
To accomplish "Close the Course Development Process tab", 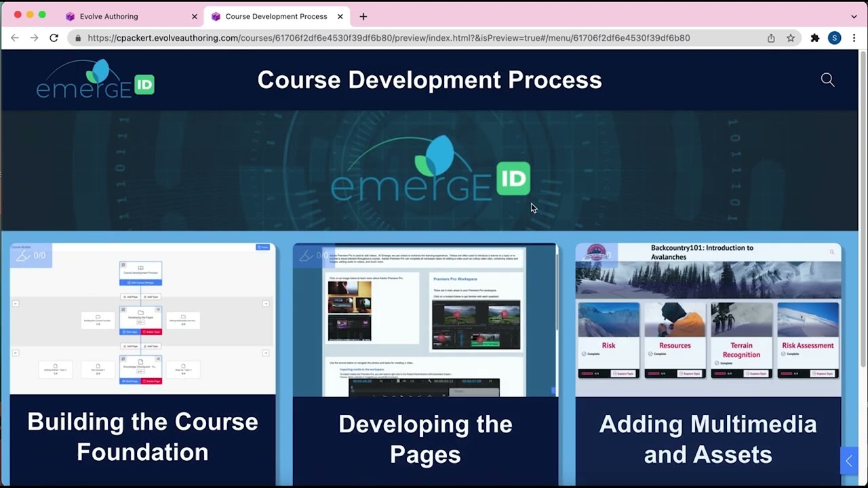I will [340, 16].
